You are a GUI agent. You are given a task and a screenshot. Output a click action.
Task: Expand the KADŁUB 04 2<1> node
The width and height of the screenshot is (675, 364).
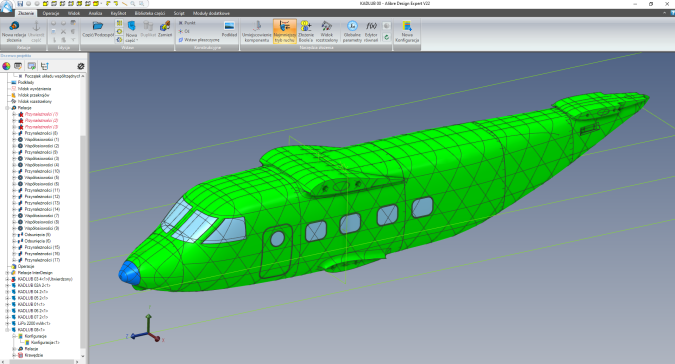point(7,291)
